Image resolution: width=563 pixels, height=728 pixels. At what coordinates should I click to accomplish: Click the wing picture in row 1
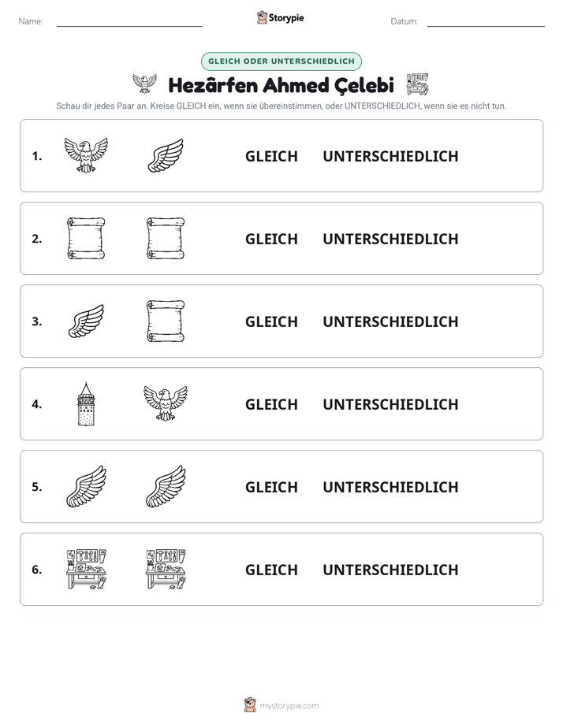point(166,155)
